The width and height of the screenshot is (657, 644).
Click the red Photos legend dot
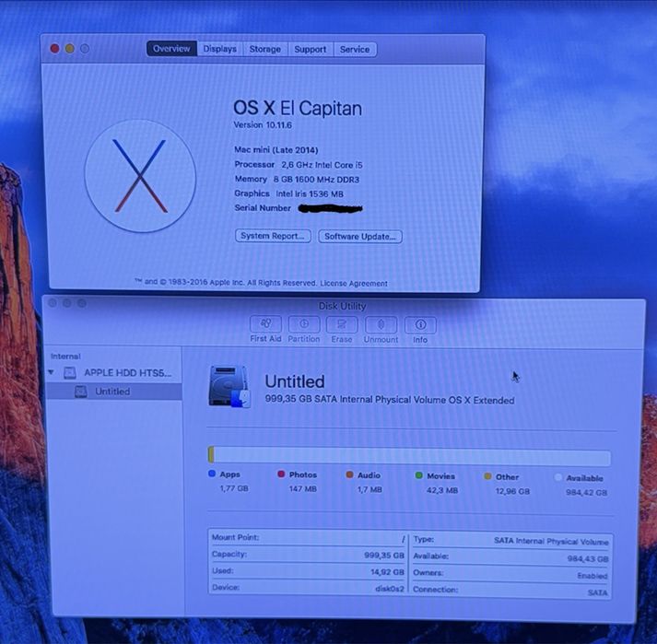pyautogui.click(x=281, y=474)
